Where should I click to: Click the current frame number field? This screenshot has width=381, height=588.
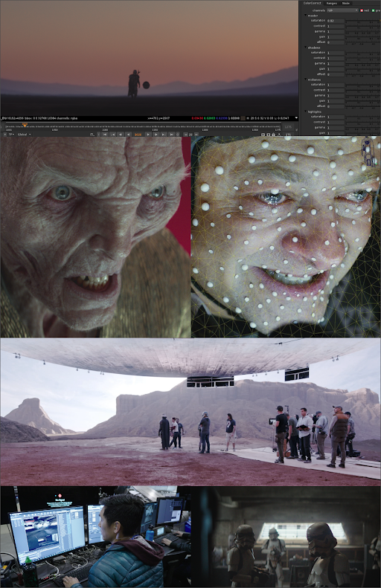click(x=138, y=135)
